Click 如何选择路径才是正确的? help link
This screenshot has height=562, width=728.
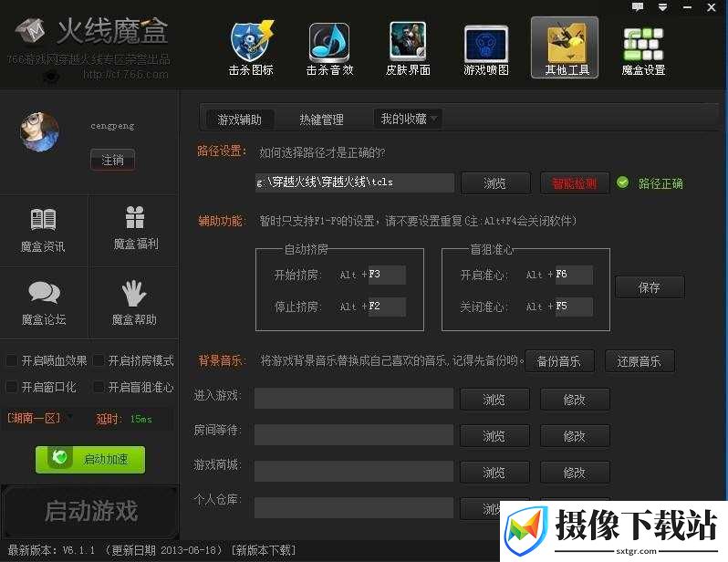point(322,152)
